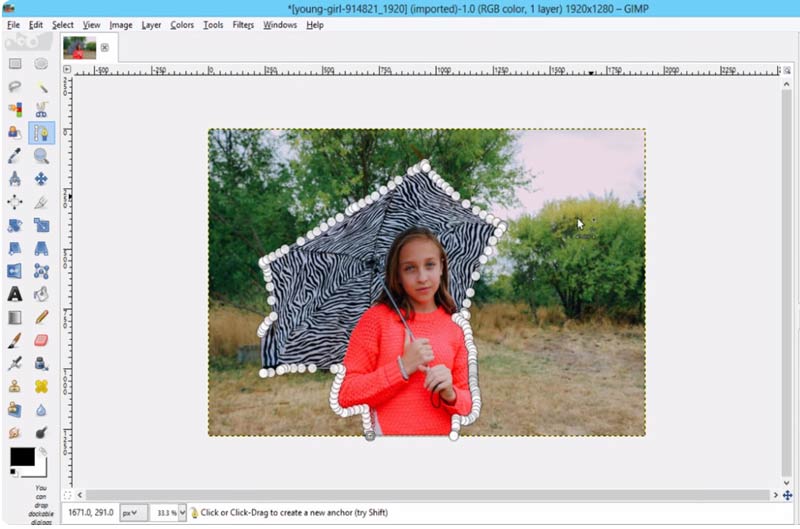Swap foreground and background colors arrow

pos(43,451)
